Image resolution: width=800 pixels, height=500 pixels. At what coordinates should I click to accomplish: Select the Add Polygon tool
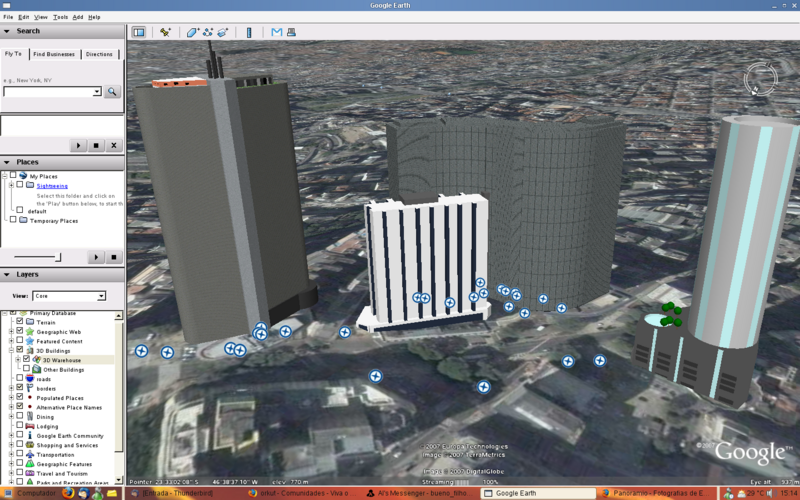pos(192,32)
